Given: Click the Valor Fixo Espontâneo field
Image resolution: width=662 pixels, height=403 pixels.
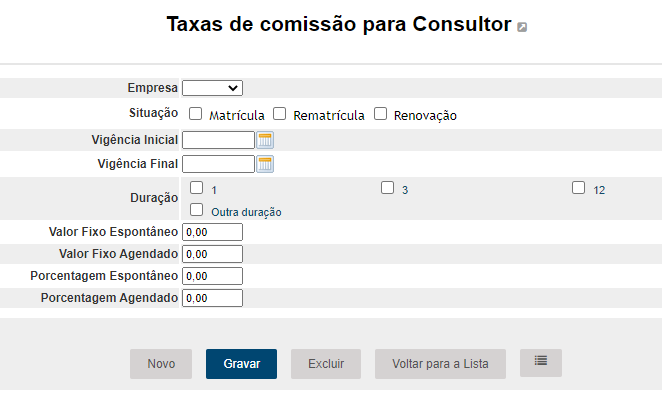Looking at the screenshot, I should (212, 232).
